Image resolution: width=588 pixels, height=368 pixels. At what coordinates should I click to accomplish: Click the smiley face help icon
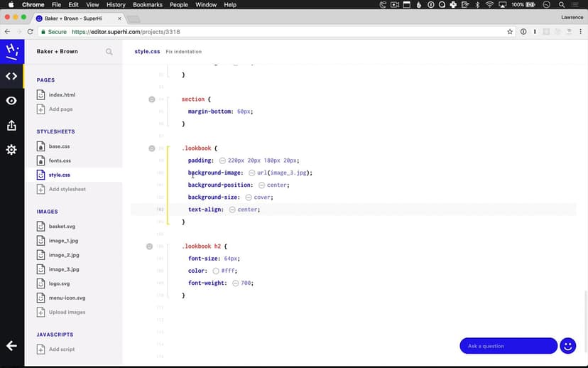[567, 346]
